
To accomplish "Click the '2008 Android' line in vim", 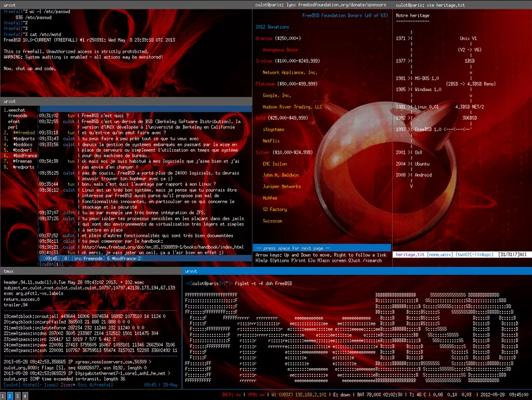I will pyautogui.click(x=413, y=175).
